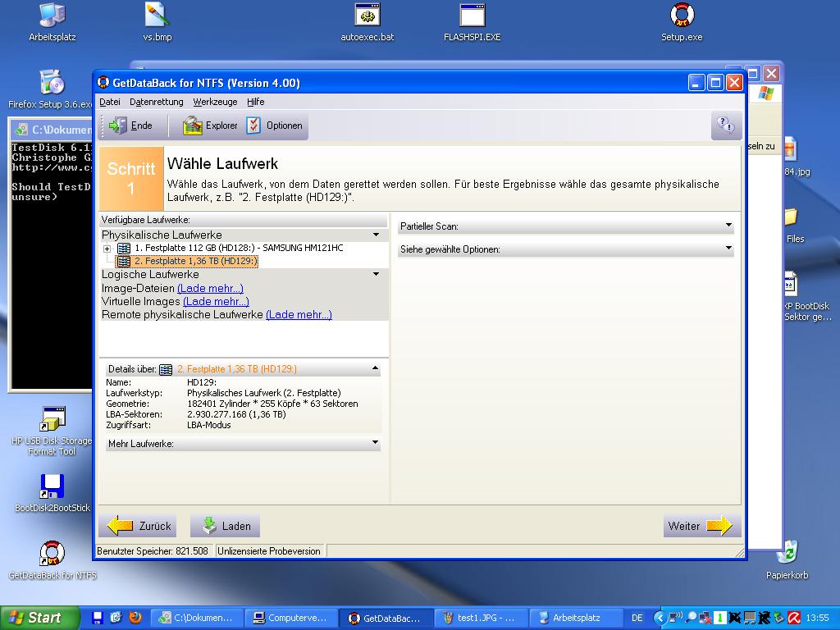Viewport: 840px width, 630px height.
Task: Click Lade mehr link for Virtuelle Images
Action: (x=216, y=302)
